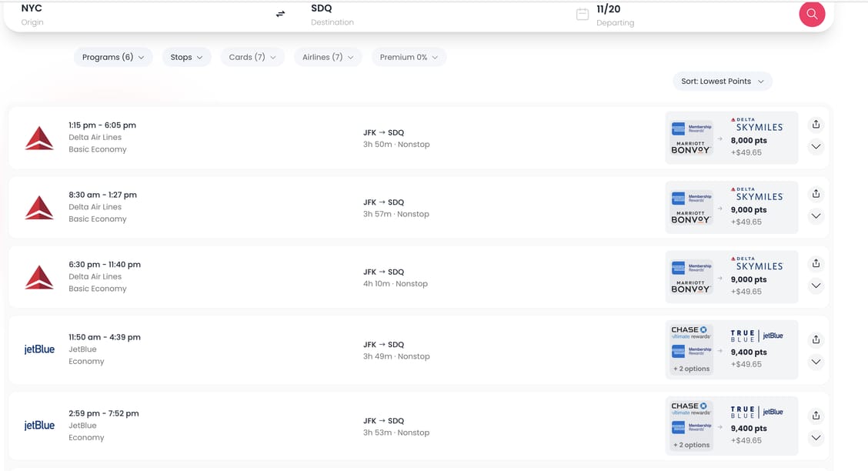Open the Premium 0% filter dropdown
The width and height of the screenshot is (868, 471).
[409, 57]
